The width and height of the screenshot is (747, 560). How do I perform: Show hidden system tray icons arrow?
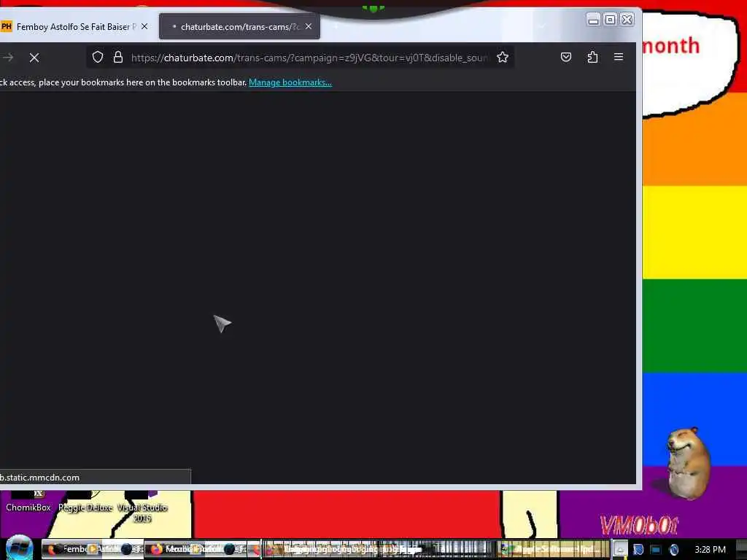pyautogui.click(x=620, y=549)
